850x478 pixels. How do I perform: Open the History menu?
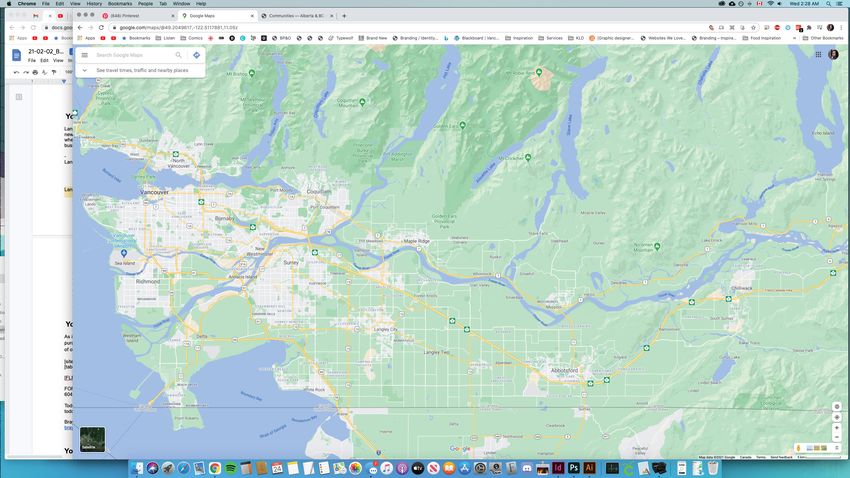click(x=94, y=3)
